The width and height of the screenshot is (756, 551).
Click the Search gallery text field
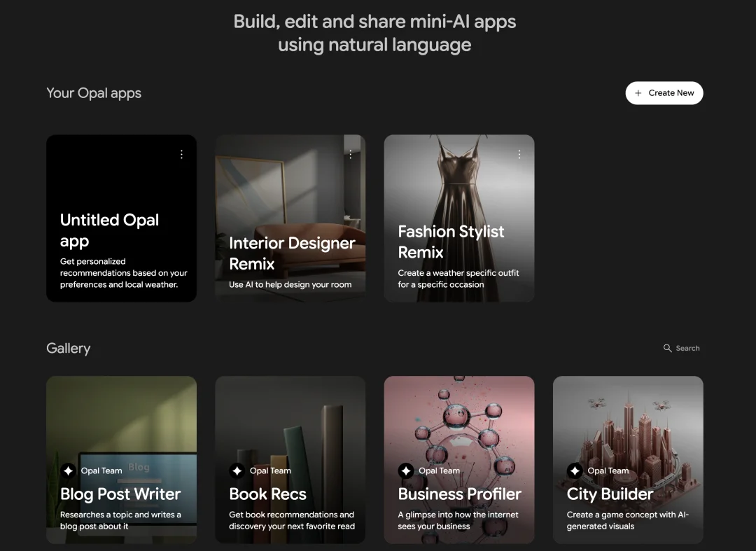coord(687,348)
